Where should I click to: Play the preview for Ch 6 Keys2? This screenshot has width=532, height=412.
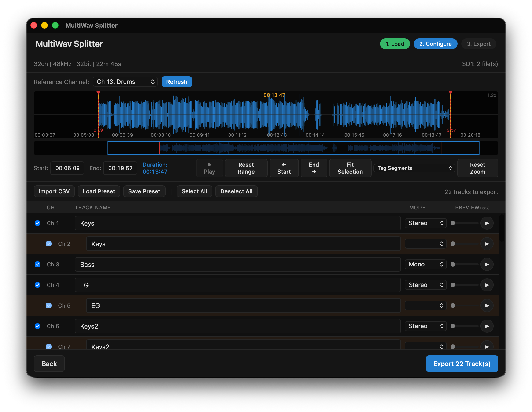coord(487,326)
